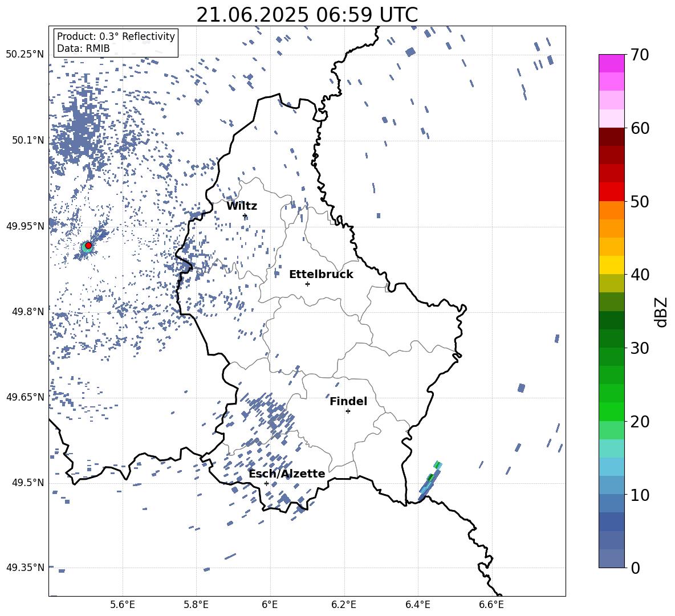
Task: Click the blue echo cluster west of Findel
Action: click(x=269, y=413)
